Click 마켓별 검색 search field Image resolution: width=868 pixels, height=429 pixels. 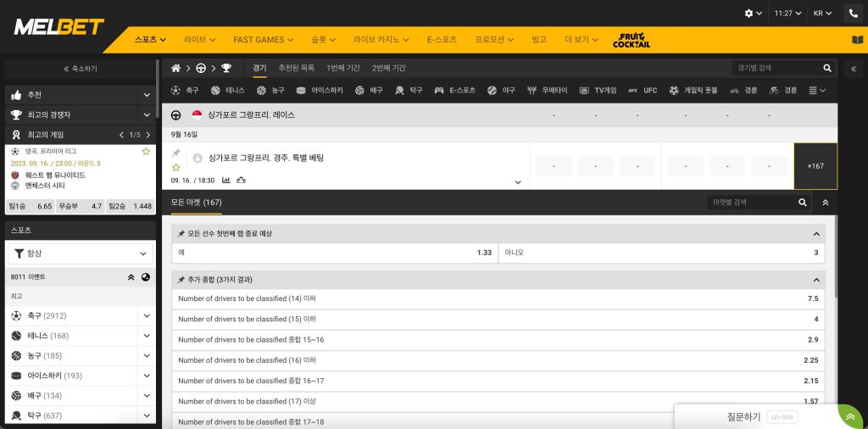[751, 203]
